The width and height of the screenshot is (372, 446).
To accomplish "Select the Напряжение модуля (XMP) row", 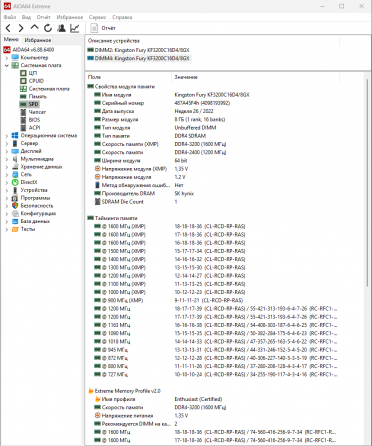I will pyautogui.click(x=212, y=169).
